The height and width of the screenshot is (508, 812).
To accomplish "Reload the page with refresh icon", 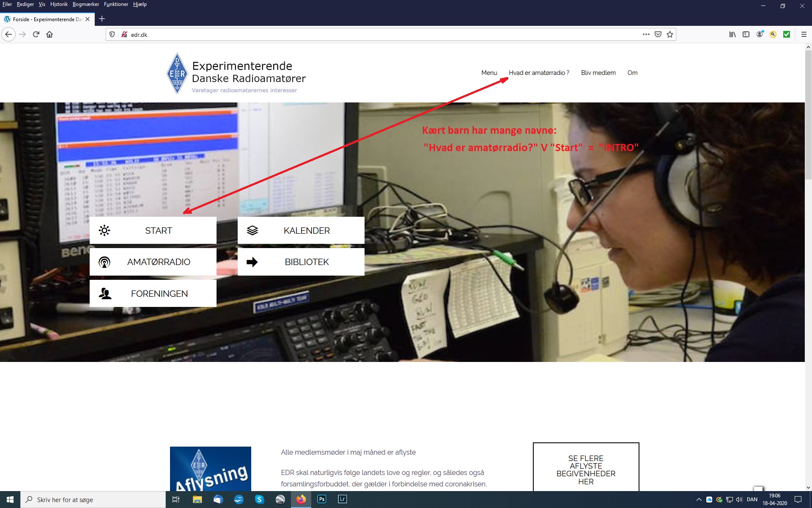I will (x=36, y=34).
